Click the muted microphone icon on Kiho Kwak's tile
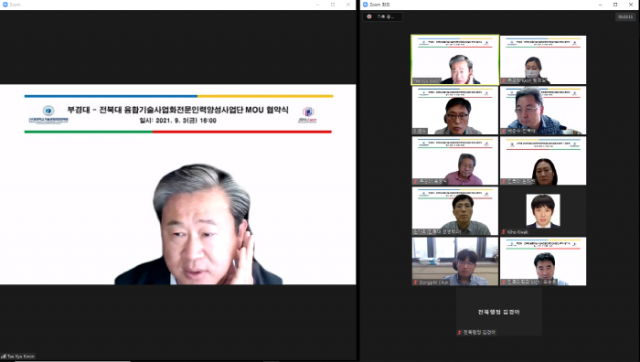Image resolution: width=640 pixels, height=362 pixels. tap(504, 232)
